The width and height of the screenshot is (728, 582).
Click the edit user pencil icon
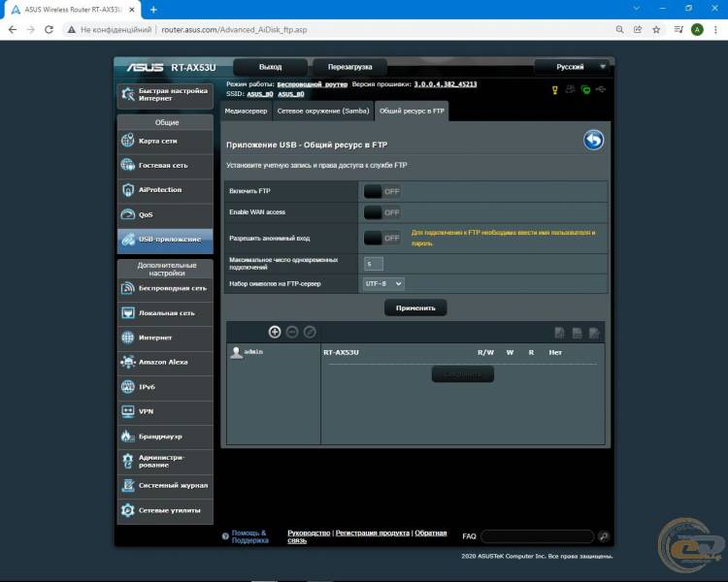point(310,332)
